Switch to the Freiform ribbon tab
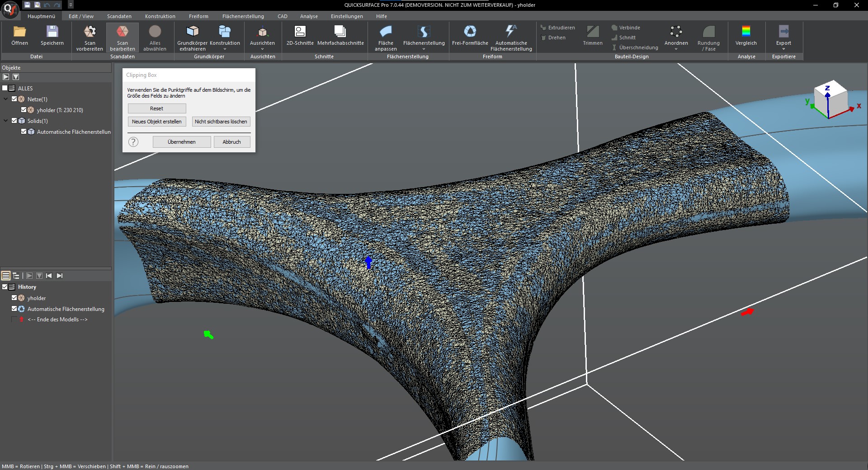Image resolution: width=868 pixels, height=470 pixels. click(198, 16)
